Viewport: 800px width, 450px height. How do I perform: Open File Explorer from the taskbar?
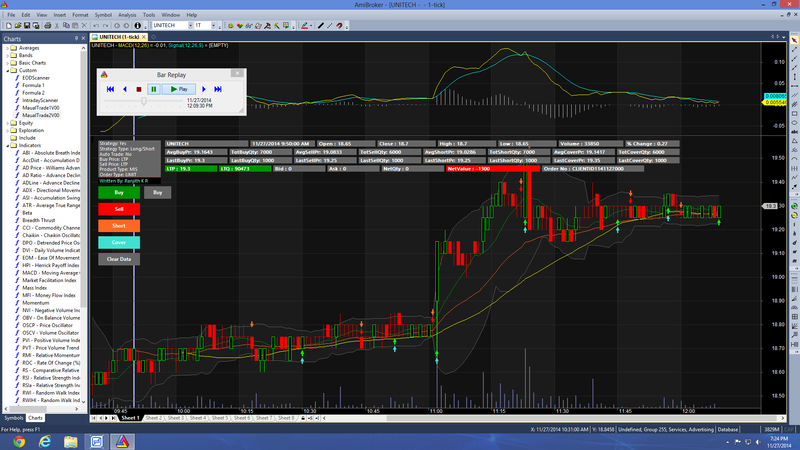(70, 441)
